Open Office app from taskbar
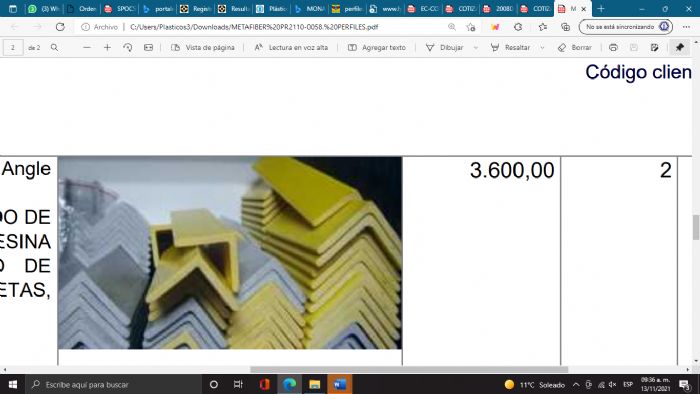The image size is (700, 394). 264,384
